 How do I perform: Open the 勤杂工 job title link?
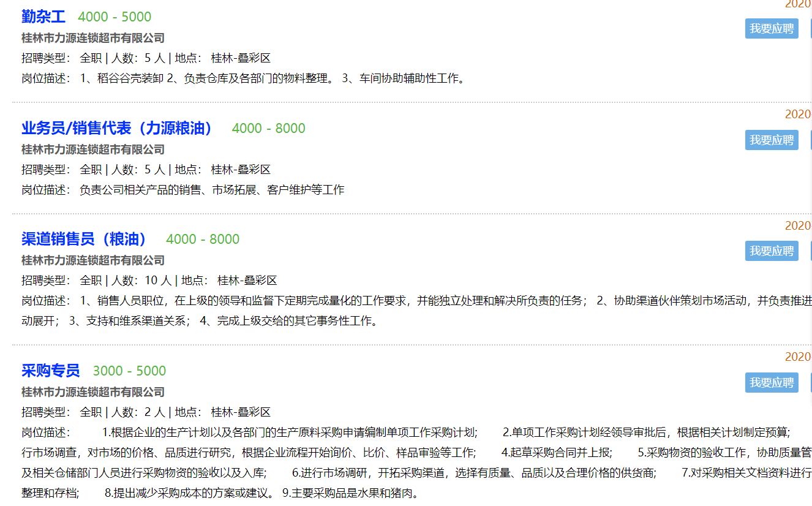(x=43, y=17)
